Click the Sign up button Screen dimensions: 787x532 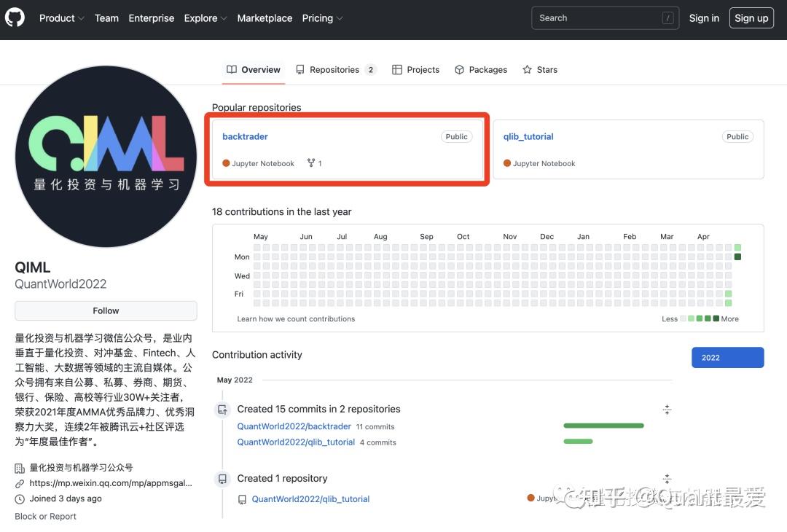click(x=751, y=17)
